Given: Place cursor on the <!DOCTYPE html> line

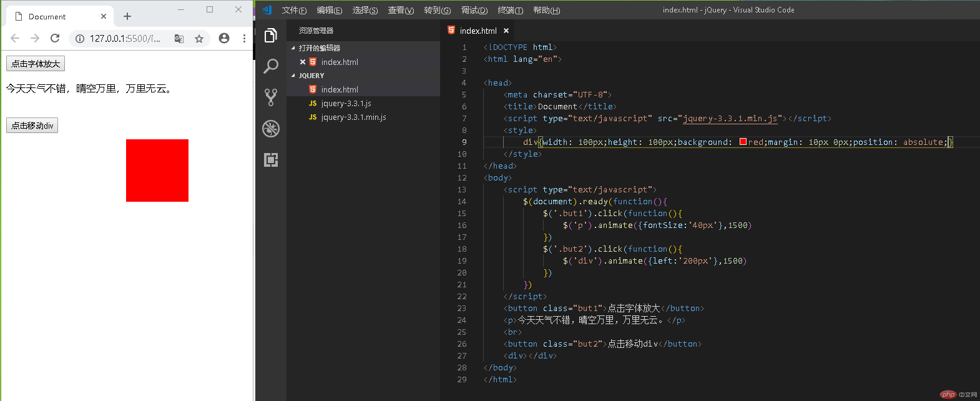Looking at the screenshot, I should click(x=520, y=47).
